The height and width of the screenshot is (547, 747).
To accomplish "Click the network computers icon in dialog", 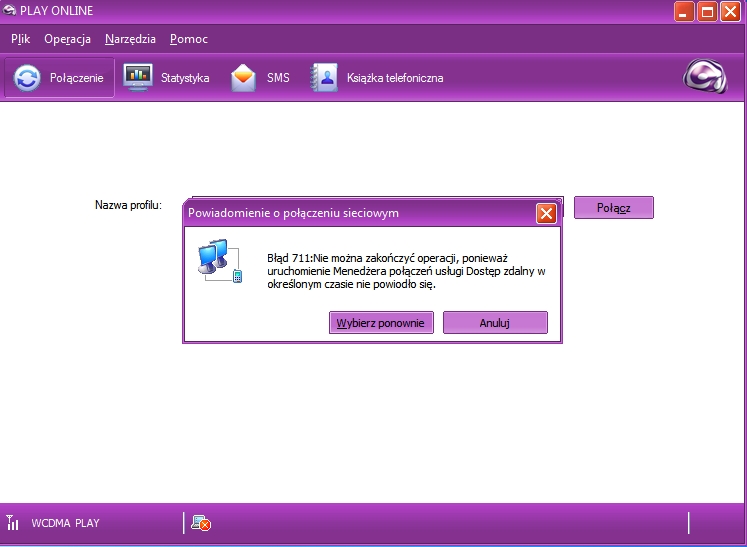I will point(220,261).
